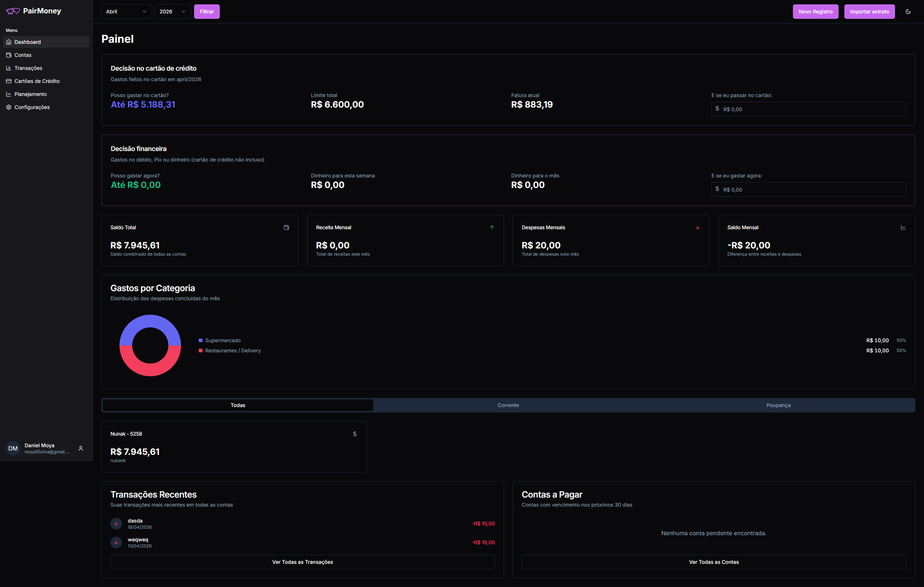
Task: Click the red Restaurantes segment of donut chart
Action: point(150,370)
